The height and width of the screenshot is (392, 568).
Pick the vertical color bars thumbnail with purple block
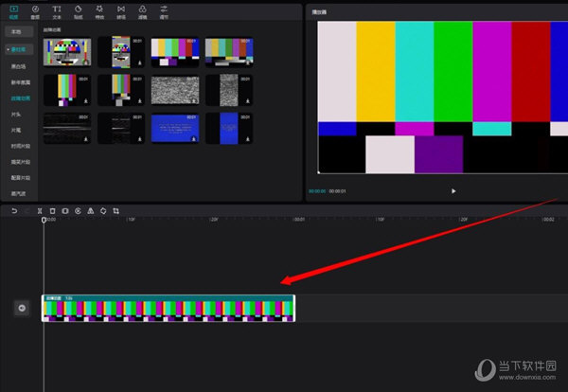pyautogui.click(x=67, y=90)
